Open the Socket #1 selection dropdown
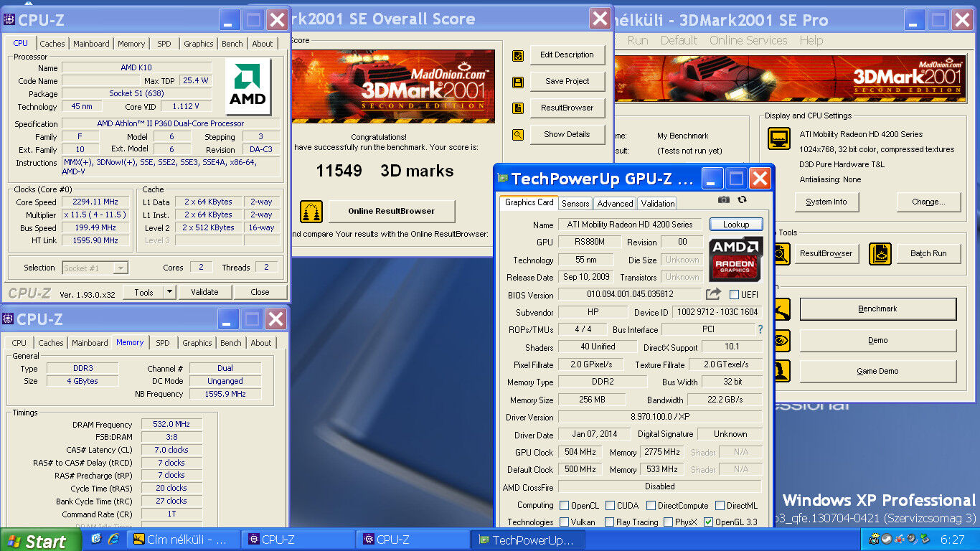The height and width of the screenshot is (551, 980). click(x=121, y=268)
